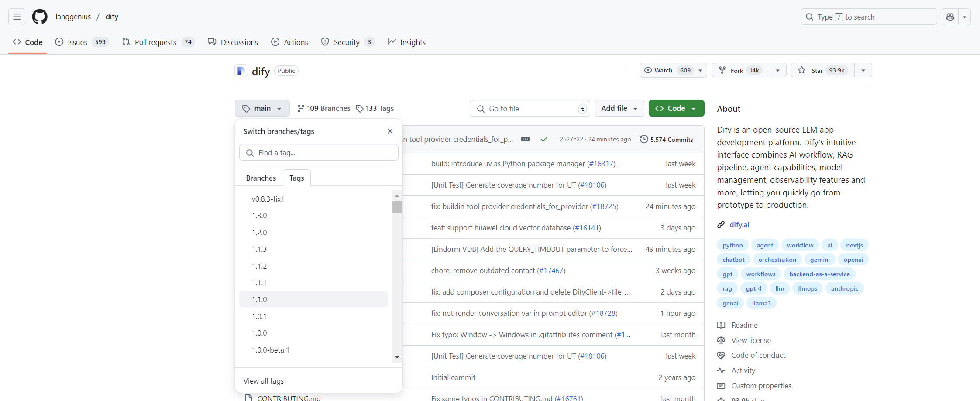
Task: Open the dify.ai website link
Action: [739, 225]
